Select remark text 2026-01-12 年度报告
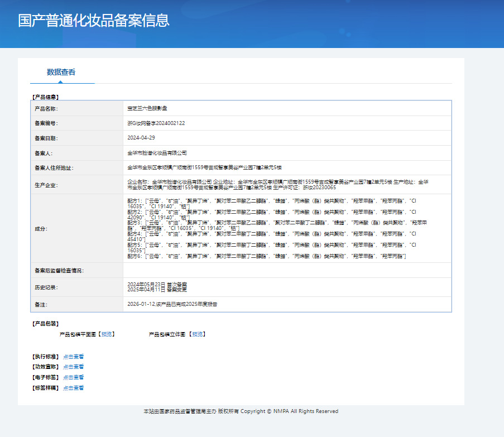The height and width of the screenshot is (437, 504). click(172, 304)
